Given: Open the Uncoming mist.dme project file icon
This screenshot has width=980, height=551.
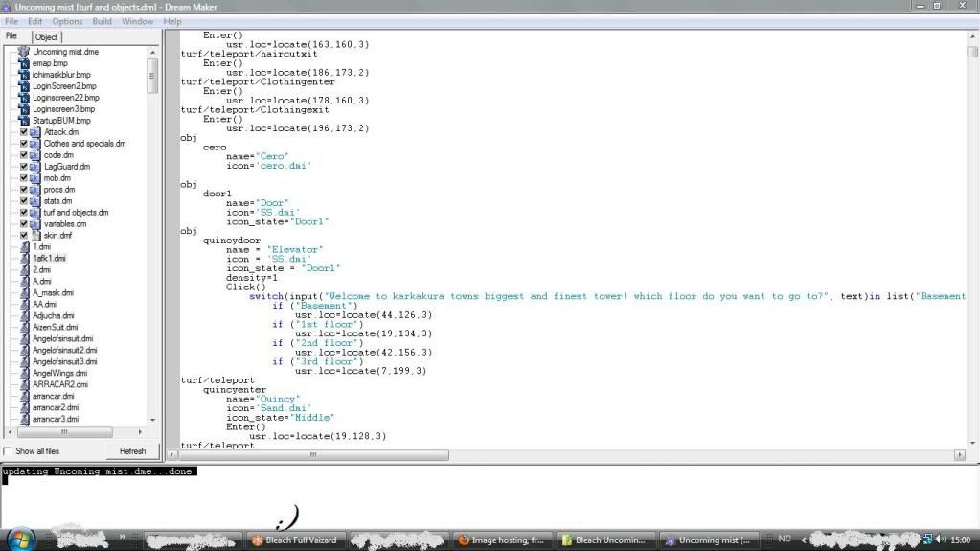Looking at the screenshot, I should point(24,52).
